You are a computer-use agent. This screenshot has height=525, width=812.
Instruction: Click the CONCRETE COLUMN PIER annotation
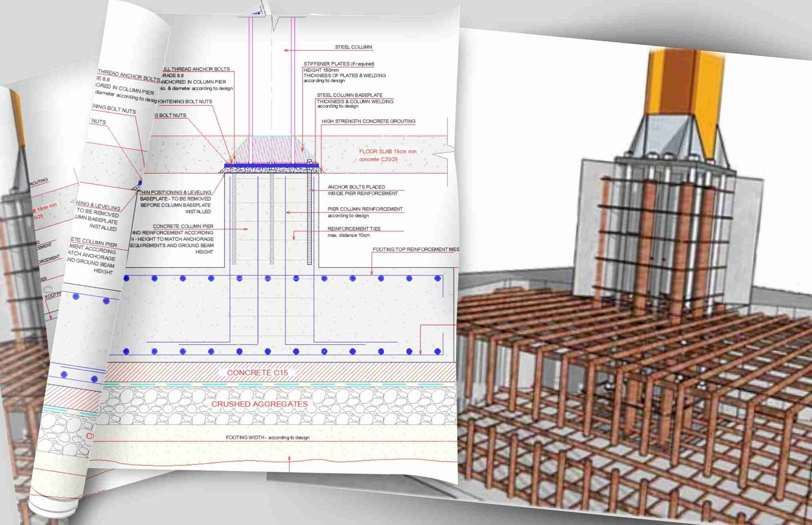tap(183, 227)
